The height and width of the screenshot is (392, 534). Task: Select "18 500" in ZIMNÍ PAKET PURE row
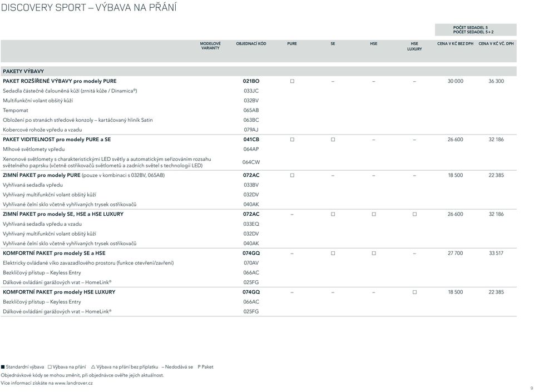tap(456, 175)
